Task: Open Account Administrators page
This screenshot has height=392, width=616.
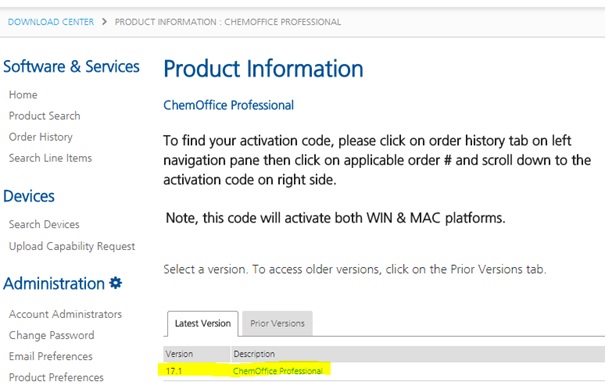Action: coord(65,314)
